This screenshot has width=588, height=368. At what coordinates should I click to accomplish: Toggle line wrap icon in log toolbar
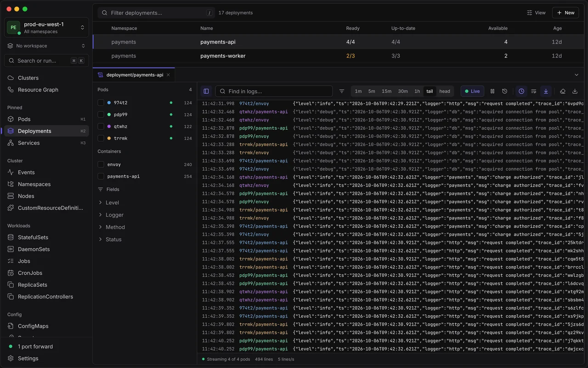click(x=534, y=91)
